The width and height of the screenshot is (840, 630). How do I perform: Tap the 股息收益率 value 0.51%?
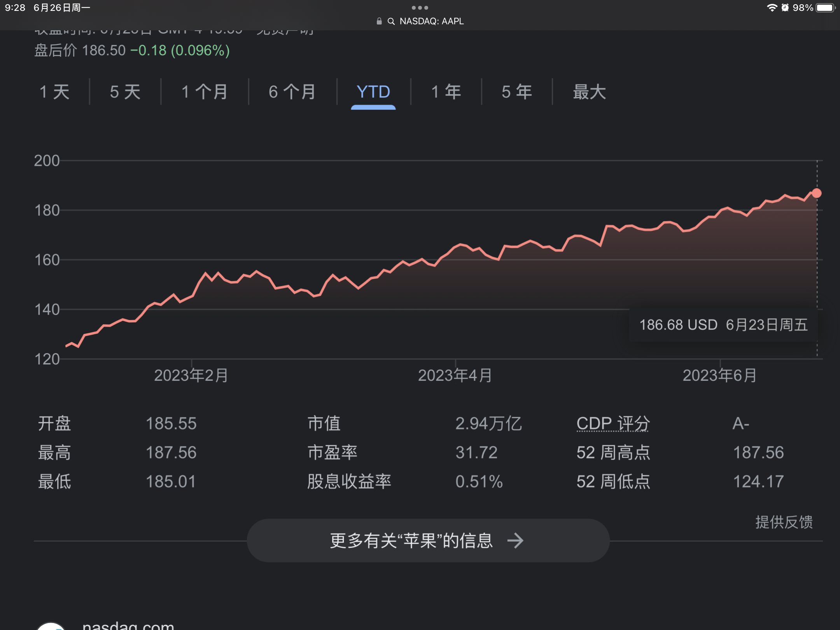479,482
